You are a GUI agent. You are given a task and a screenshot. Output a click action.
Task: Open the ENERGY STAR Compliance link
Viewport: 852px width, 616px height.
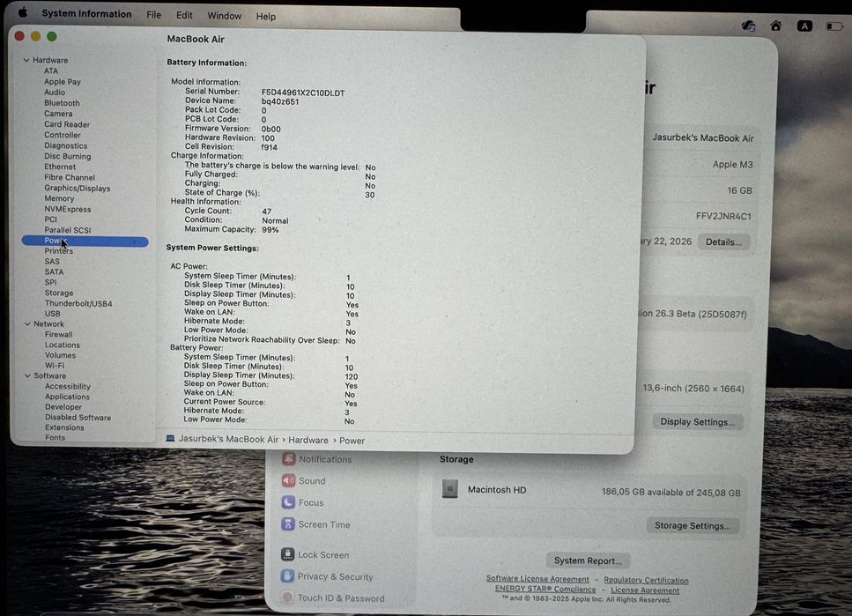[545, 589]
